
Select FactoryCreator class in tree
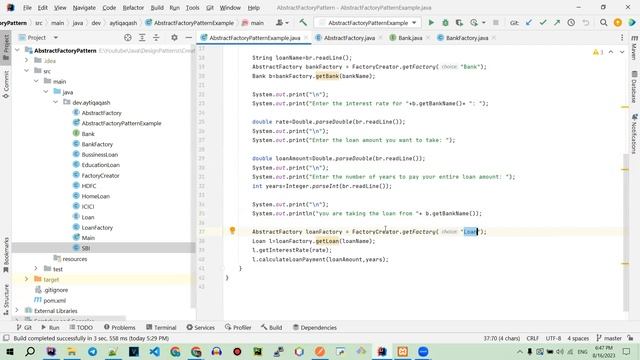(100, 175)
